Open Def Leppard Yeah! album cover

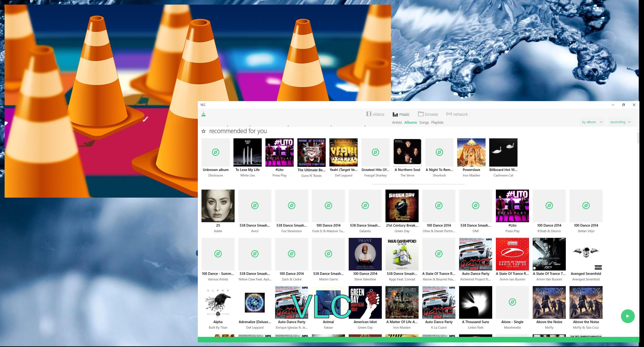tap(343, 152)
